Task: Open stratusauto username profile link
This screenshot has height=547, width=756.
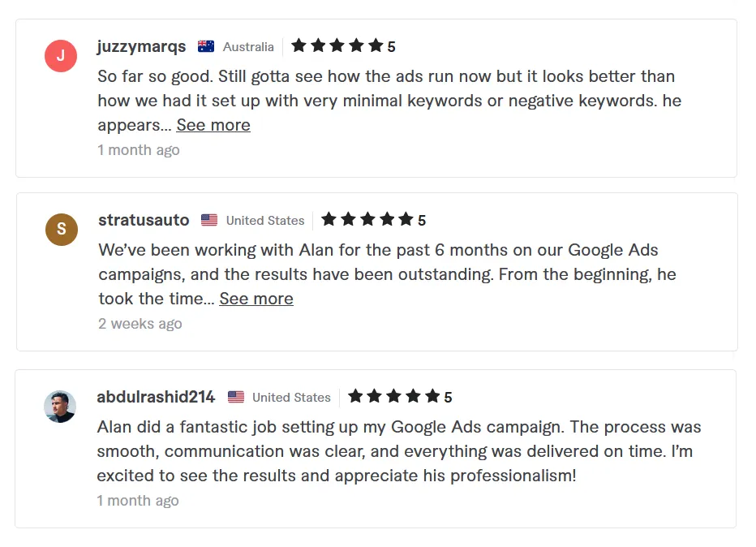Action: pos(144,220)
